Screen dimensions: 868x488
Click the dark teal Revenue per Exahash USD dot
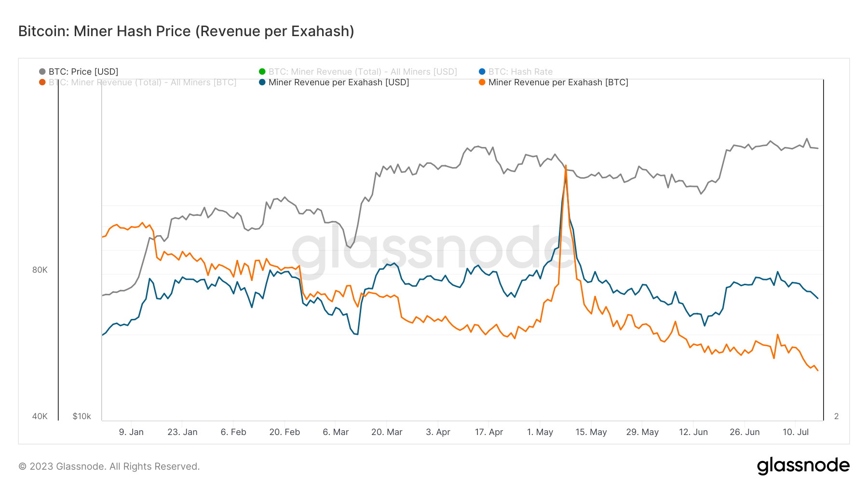pyautogui.click(x=262, y=82)
